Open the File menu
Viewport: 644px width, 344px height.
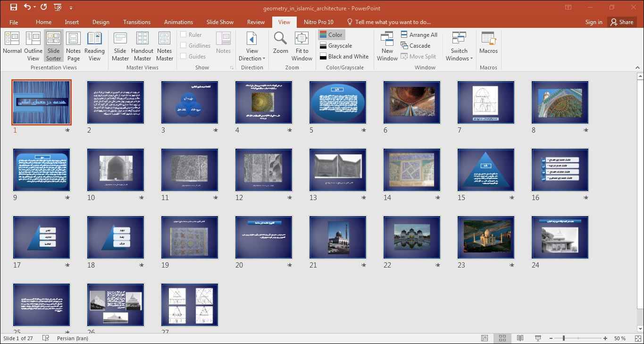click(14, 22)
